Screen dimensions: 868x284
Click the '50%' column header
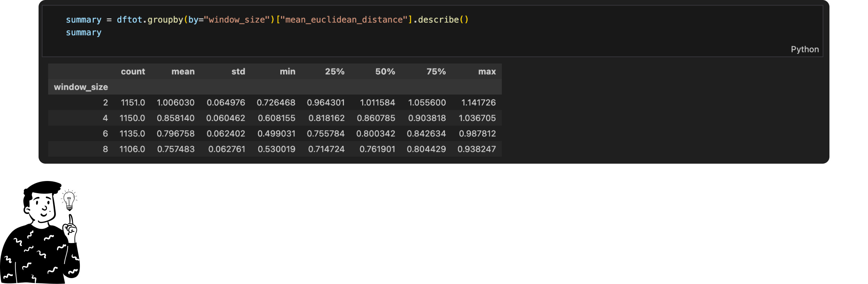(x=385, y=71)
